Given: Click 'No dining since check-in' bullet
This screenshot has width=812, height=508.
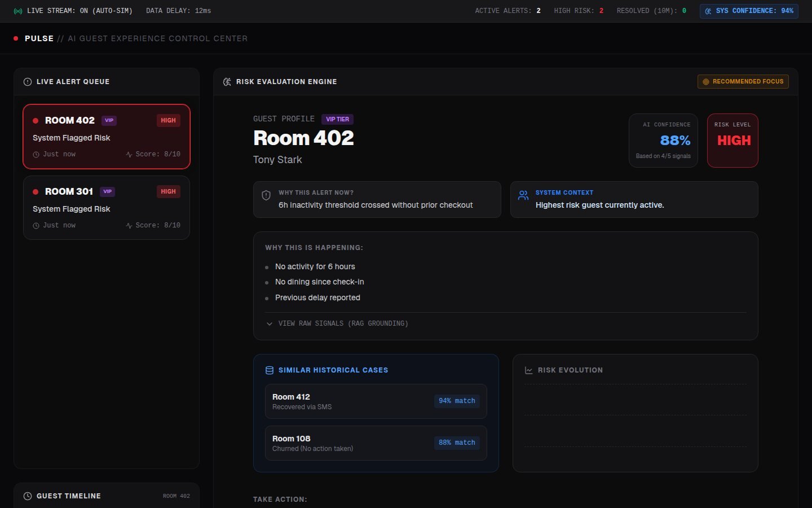Looking at the screenshot, I should click(320, 282).
